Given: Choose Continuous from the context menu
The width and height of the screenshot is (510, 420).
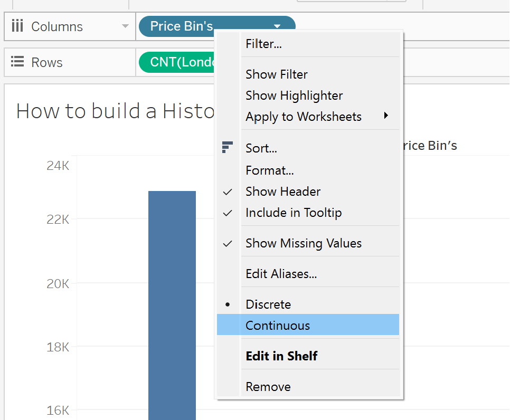Looking at the screenshot, I should pyautogui.click(x=278, y=325).
